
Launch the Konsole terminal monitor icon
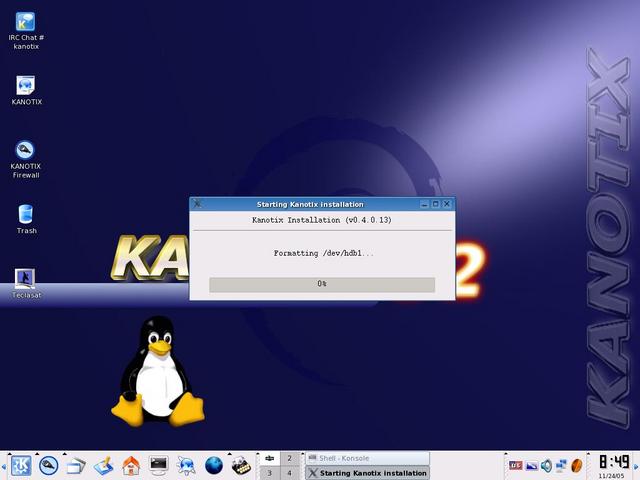click(x=158, y=465)
